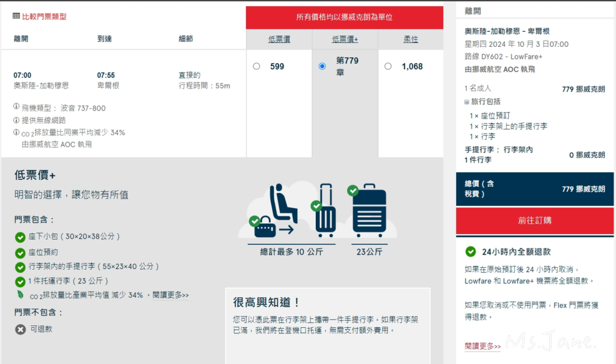
Task: Open 閱讀更多 link under refund policy
Action: click(482, 346)
